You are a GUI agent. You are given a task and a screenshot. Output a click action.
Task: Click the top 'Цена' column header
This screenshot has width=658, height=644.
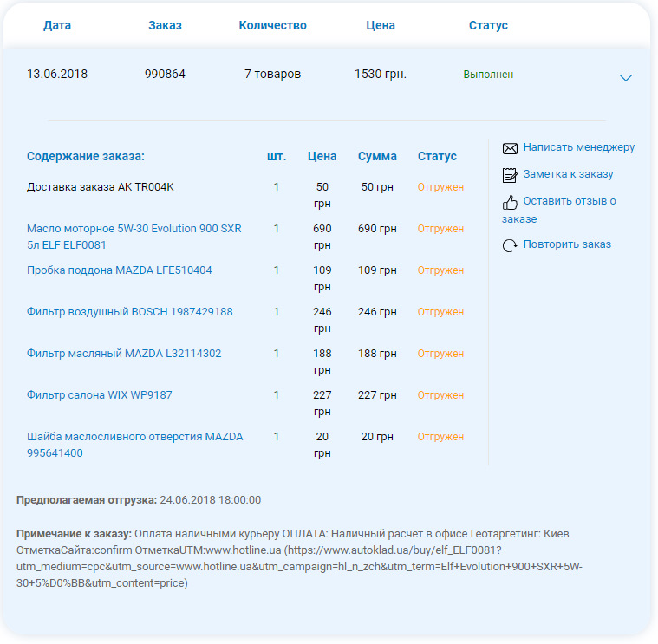pyautogui.click(x=381, y=25)
